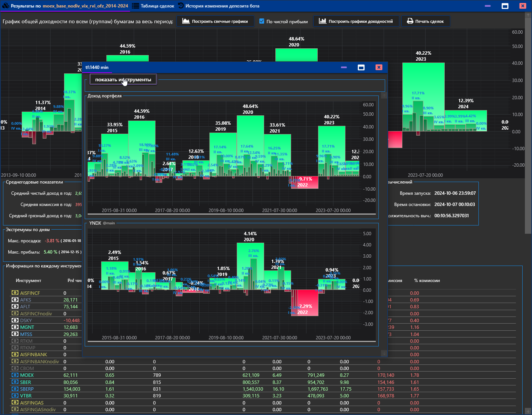The height and width of the screenshot is (415, 532).
Task: Select the VTBR commission percent 1.77
Action: (414, 396)
